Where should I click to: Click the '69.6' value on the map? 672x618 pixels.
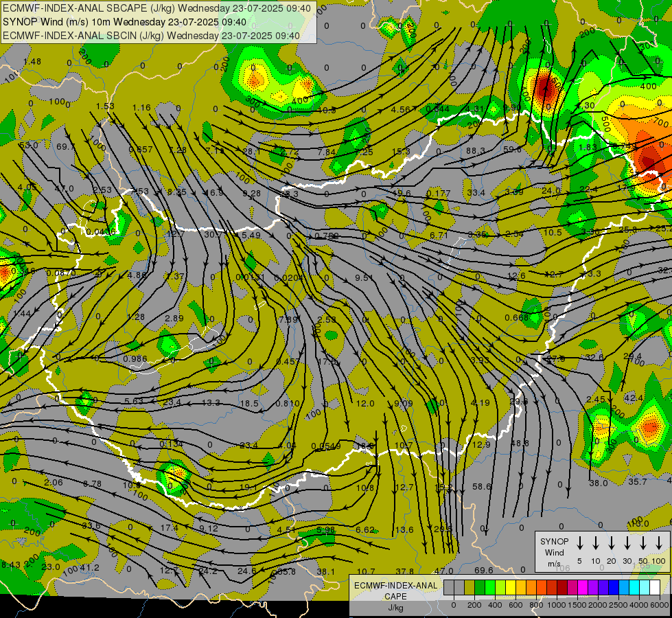pyautogui.click(x=483, y=570)
